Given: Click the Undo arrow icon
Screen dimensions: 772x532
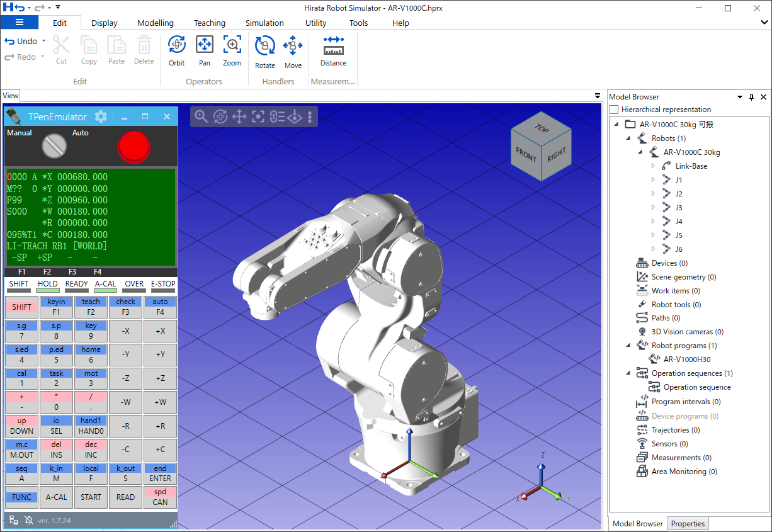Looking at the screenshot, I should (x=9, y=41).
